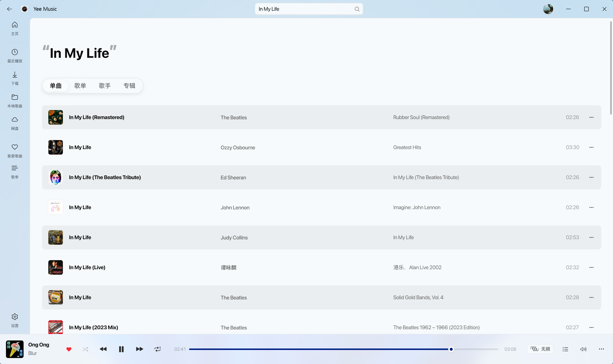Open more options for Rubber Soul track
The height and width of the screenshot is (364, 613).
[x=591, y=117]
